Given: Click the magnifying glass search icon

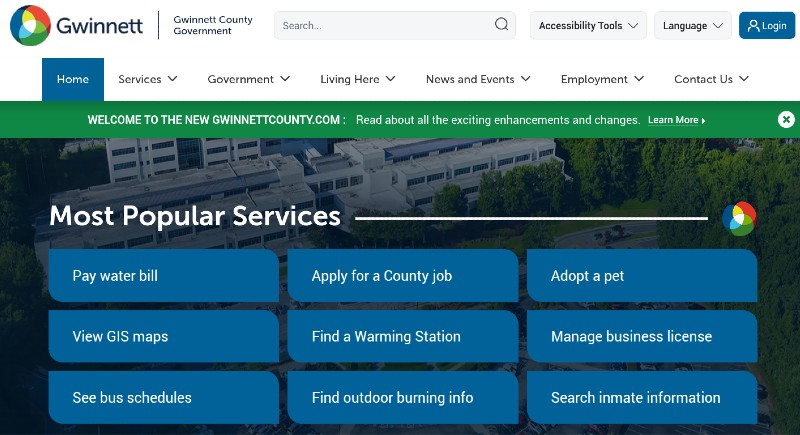Looking at the screenshot, I should (x=501, y=25).
